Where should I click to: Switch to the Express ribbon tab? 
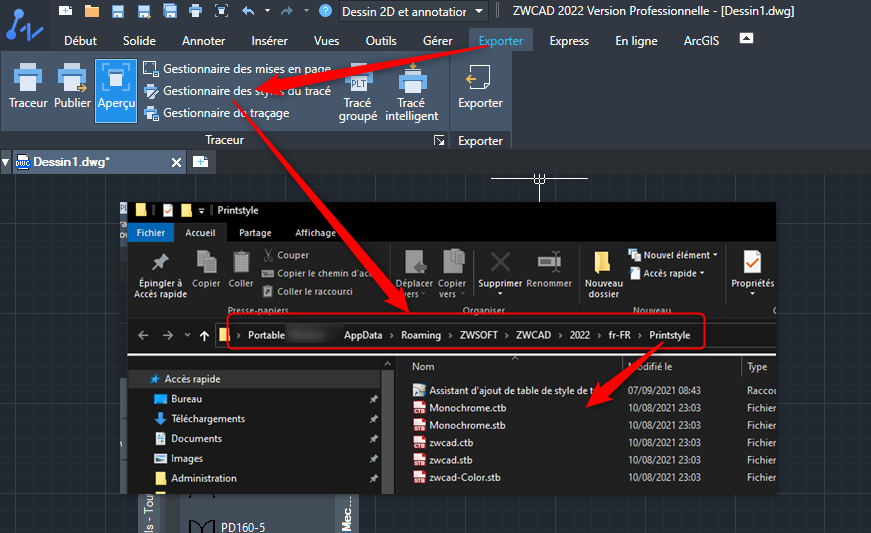pyautogui.click(x=569, y=41)
